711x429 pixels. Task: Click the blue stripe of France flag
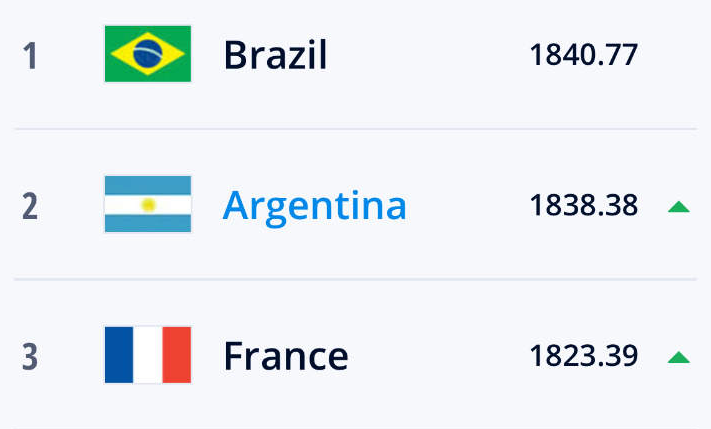coord(119,355)
